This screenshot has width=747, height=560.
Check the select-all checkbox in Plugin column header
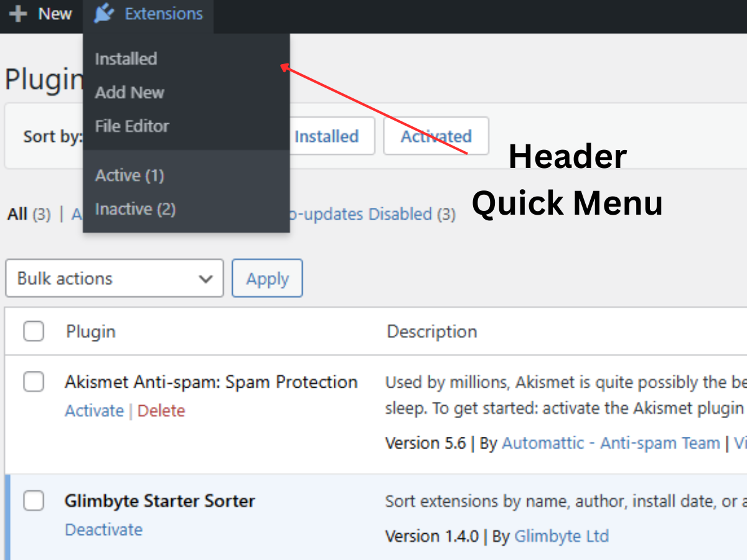pyautogui.click(x=34, y=331)
